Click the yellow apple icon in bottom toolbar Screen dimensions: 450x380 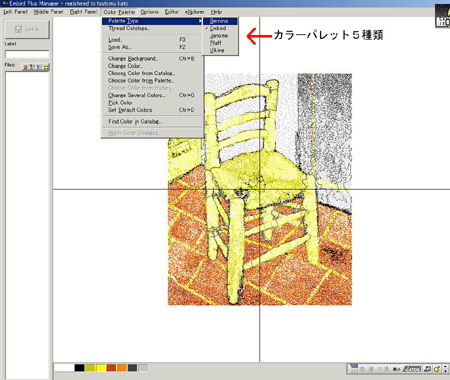coord(436,369)
